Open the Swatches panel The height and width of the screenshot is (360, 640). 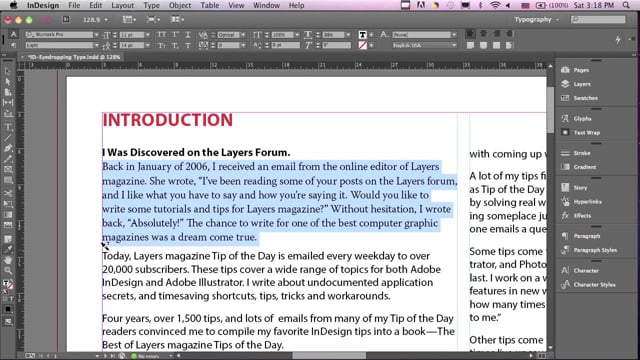click(x=579, y=98)
